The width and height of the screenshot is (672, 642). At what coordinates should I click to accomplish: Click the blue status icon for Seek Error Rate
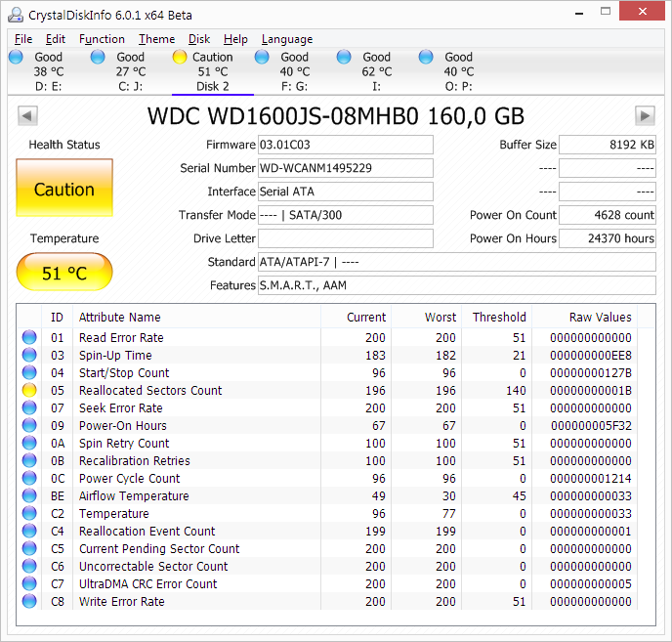click(29, 407)
